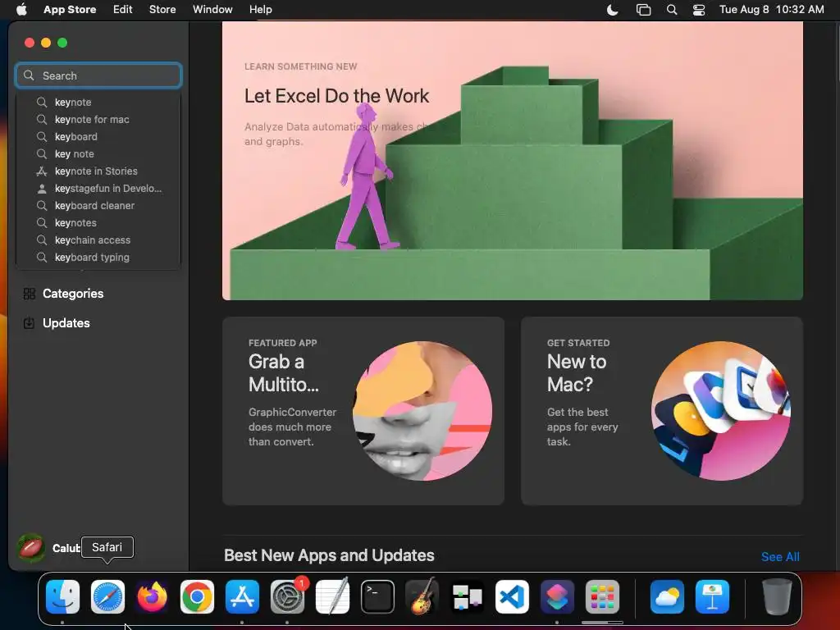Open the Help menu

click(x=260, y=10)
